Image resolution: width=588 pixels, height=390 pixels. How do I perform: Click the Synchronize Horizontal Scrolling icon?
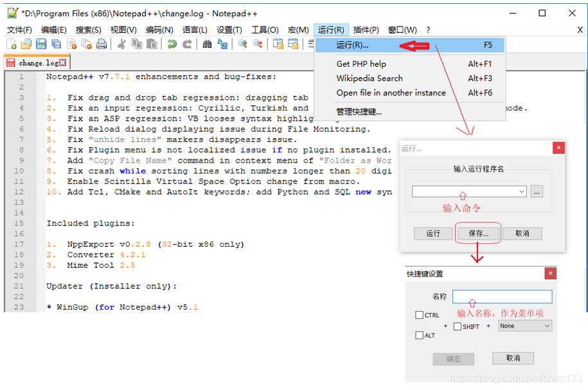(x=293, y=44)
